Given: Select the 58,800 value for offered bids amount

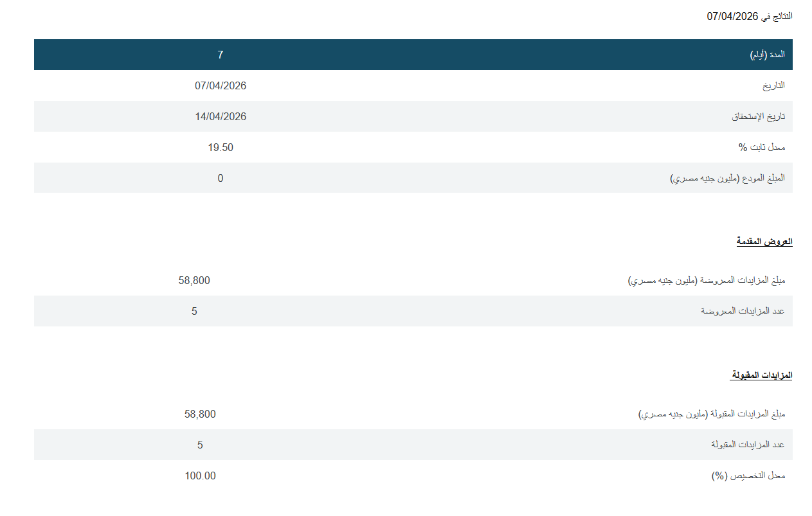Looking at the screenshot, I should [x=194, y=280].
